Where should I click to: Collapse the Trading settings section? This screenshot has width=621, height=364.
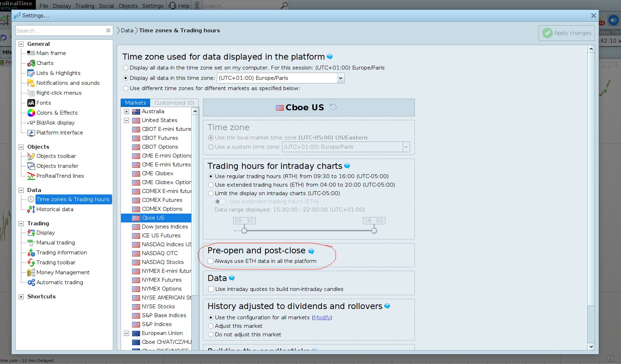tap(21, 224)
